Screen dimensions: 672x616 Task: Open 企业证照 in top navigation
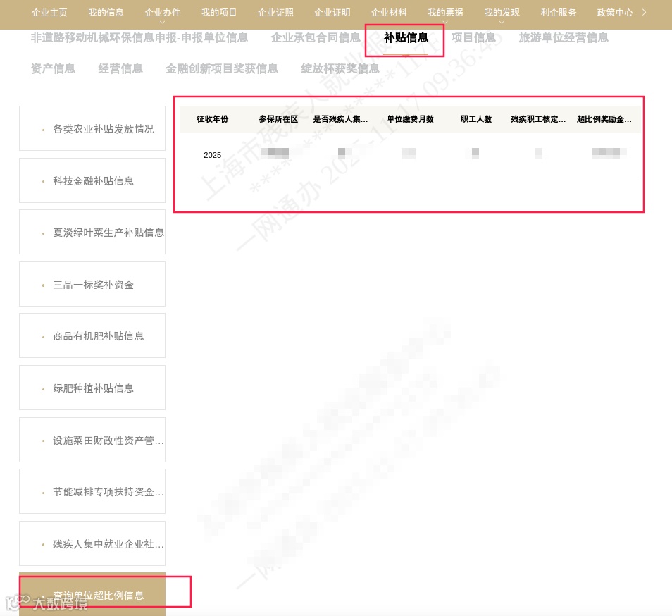coord(275,13)
